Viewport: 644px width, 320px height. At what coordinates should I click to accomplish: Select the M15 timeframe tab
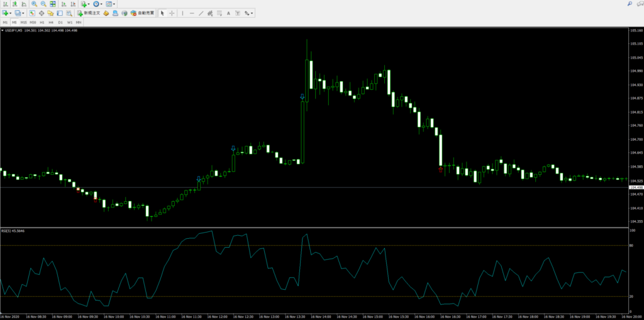point(23,22)
